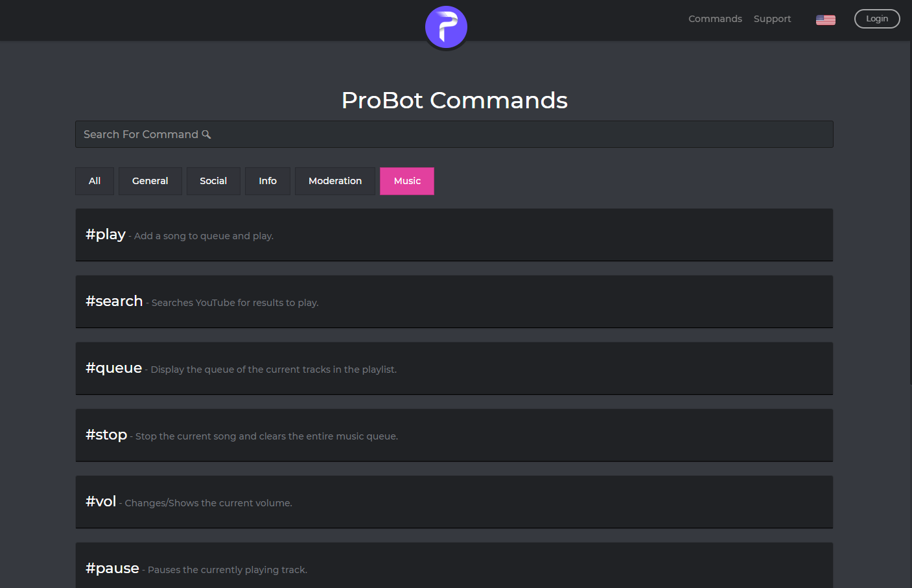Expand the #search command row

[454, 301]
